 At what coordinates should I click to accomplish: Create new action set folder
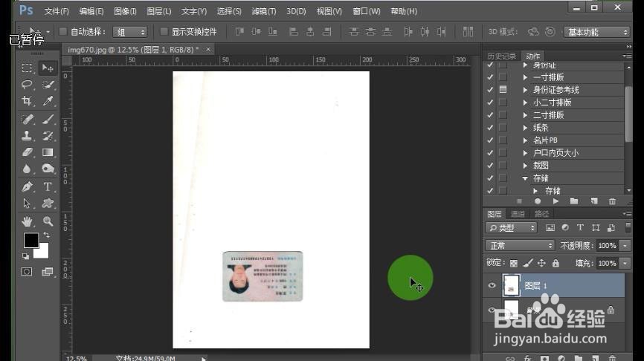tap(574, 201)
